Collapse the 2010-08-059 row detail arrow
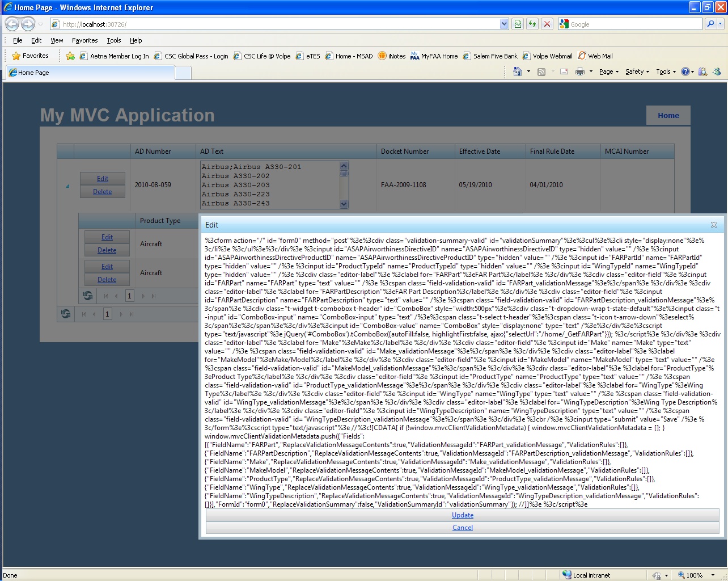This screenshot has height=581, width=728. (x=67, y=186)
